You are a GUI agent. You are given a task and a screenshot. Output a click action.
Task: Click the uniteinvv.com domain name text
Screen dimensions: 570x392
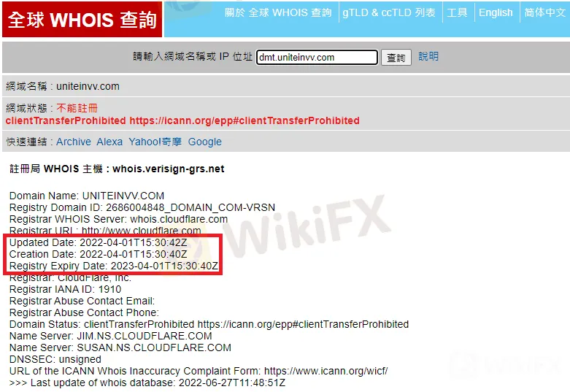(x=88, y=87)
